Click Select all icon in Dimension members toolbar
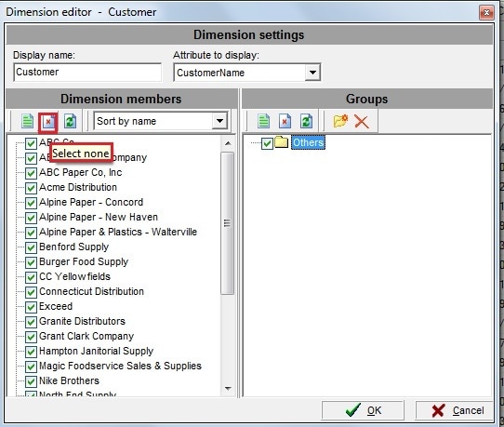504x427 pixels. 27,121
